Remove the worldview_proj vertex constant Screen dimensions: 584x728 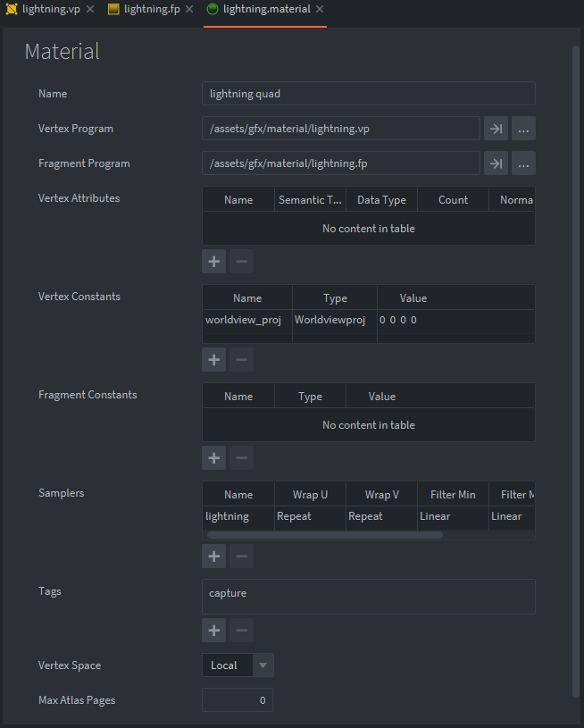(x=240, y=359)
